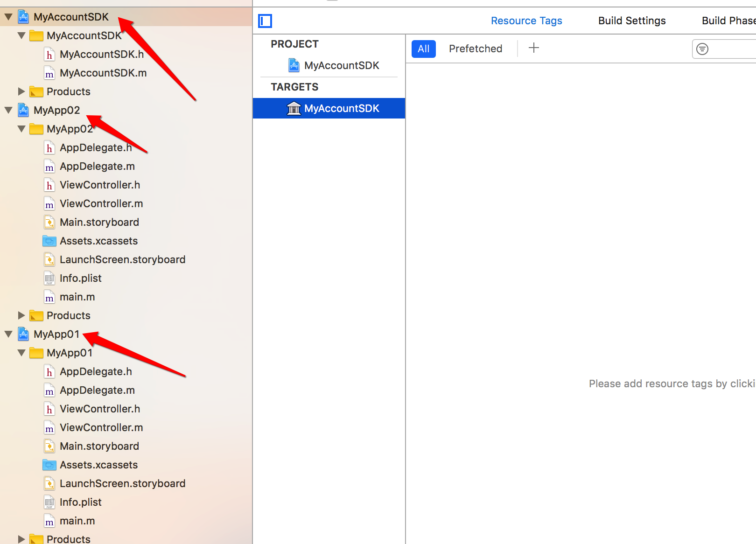Click the MyApp01 project file icon
The height and width of the screenshot is (544, 756).
[23, 334]
